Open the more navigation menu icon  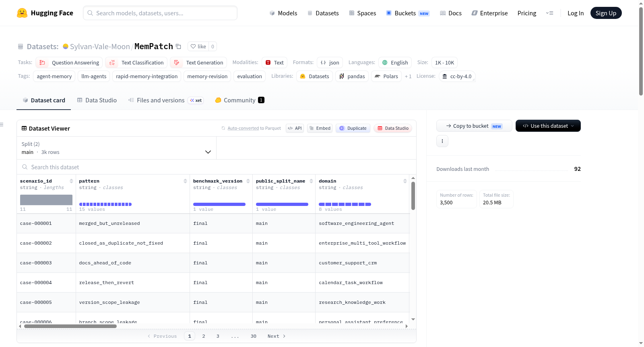pos(549,13)
